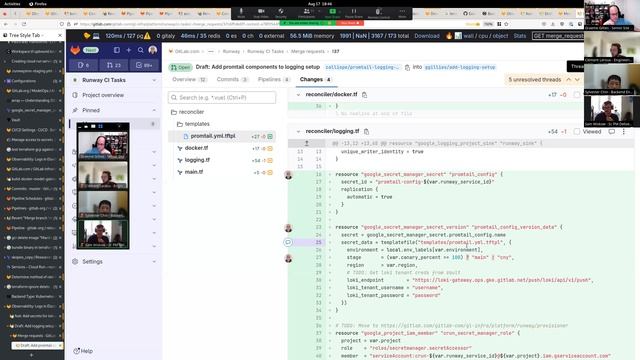Click diff line number 25
Viewport: 640px width, 360px height.
pyautogui.click(x=318, y=242)
